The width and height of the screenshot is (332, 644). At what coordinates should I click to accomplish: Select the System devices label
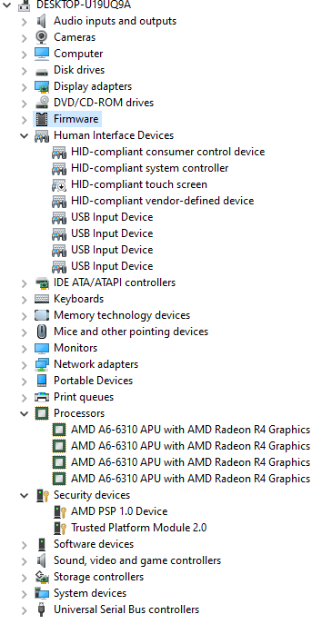[90, 593]
